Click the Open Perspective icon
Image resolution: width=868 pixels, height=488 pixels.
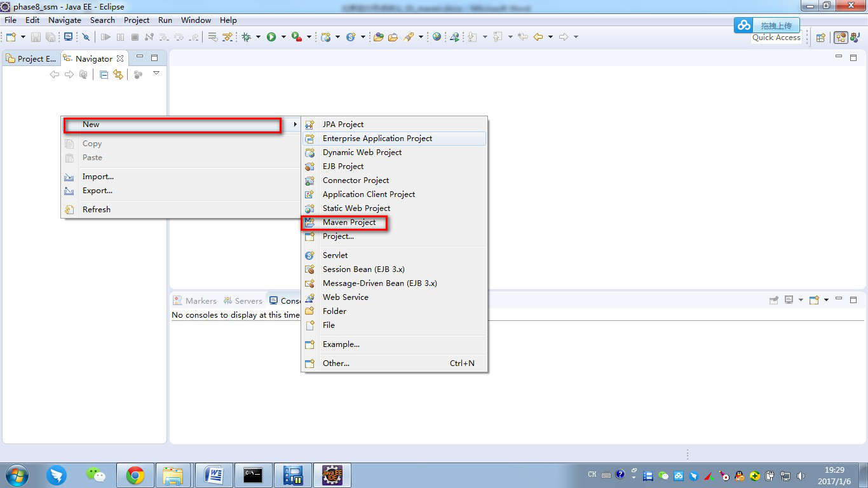(820, 37)
